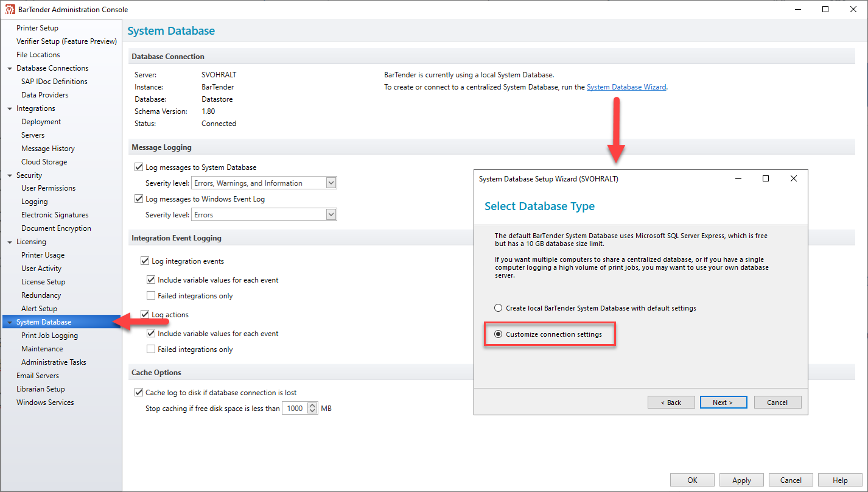Open User Permissions
This screenshot has height=492, width=868.
[48, 188]
